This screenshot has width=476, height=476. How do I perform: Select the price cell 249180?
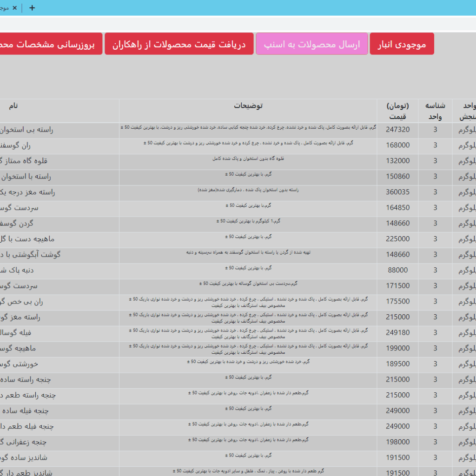click(397, 333)
